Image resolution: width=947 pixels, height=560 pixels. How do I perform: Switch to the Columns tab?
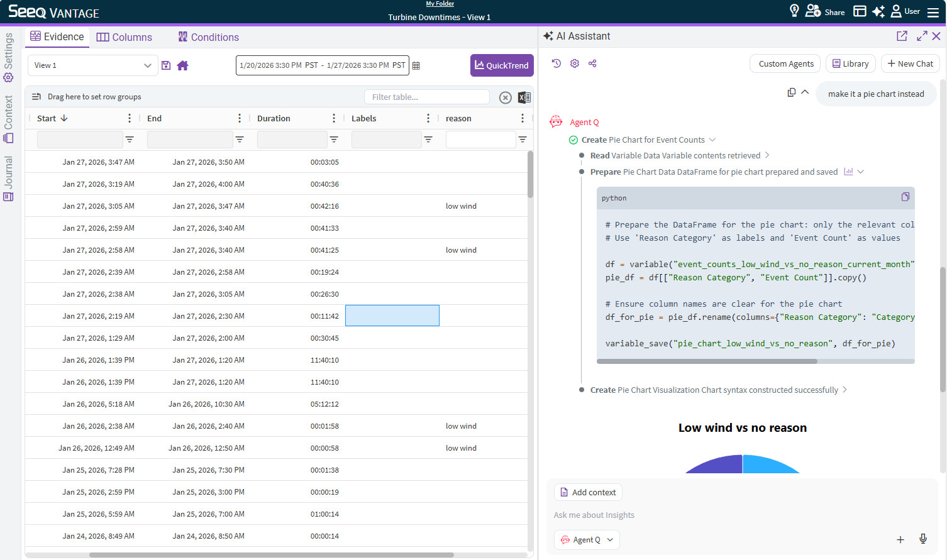125,38
